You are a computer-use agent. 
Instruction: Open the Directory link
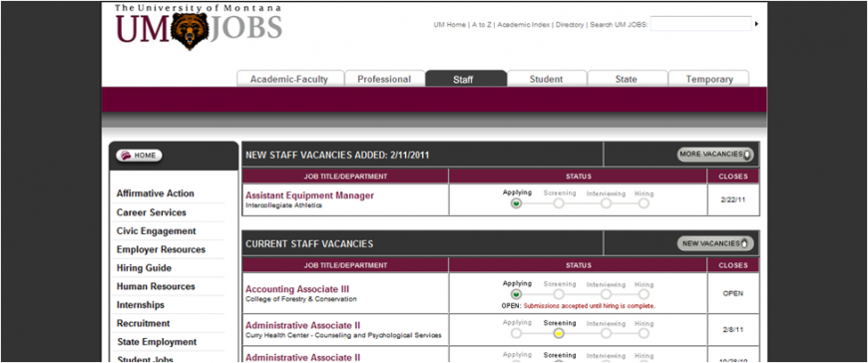click(x=570, y=25)
